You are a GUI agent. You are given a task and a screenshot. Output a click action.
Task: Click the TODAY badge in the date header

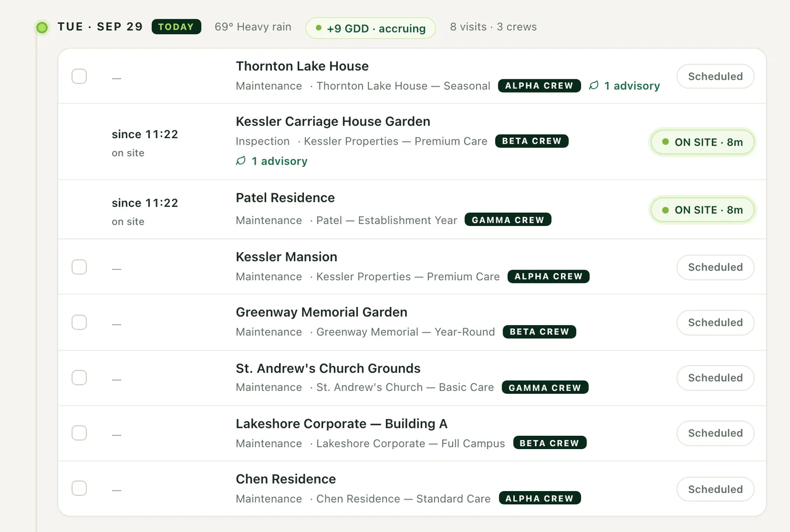(x=176, y=27)
